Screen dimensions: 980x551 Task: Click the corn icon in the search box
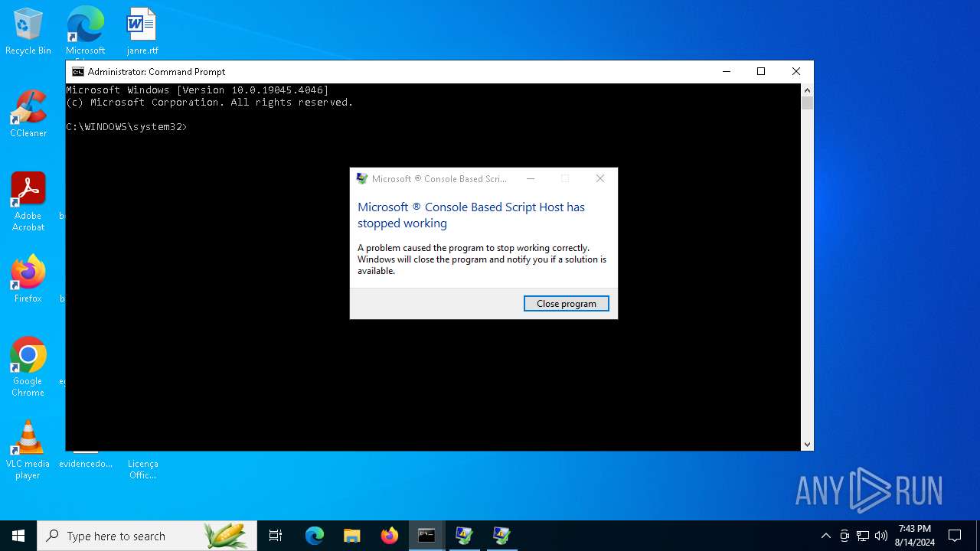pos(226,536)
